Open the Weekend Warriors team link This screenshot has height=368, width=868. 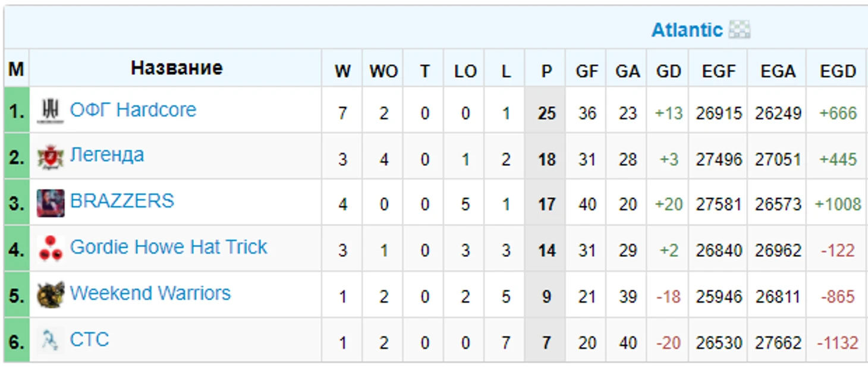pos(150,293)
